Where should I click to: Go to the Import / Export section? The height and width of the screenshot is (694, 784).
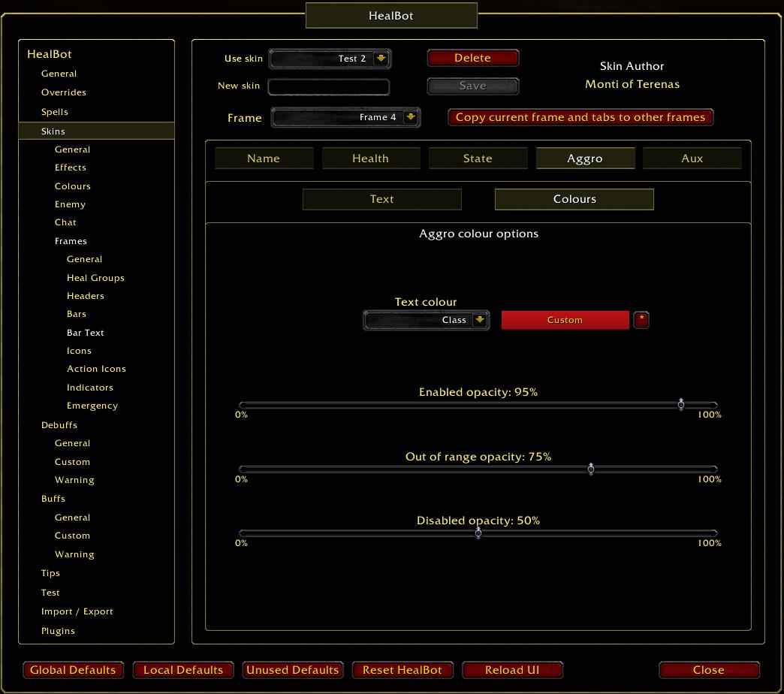[77, 611]
